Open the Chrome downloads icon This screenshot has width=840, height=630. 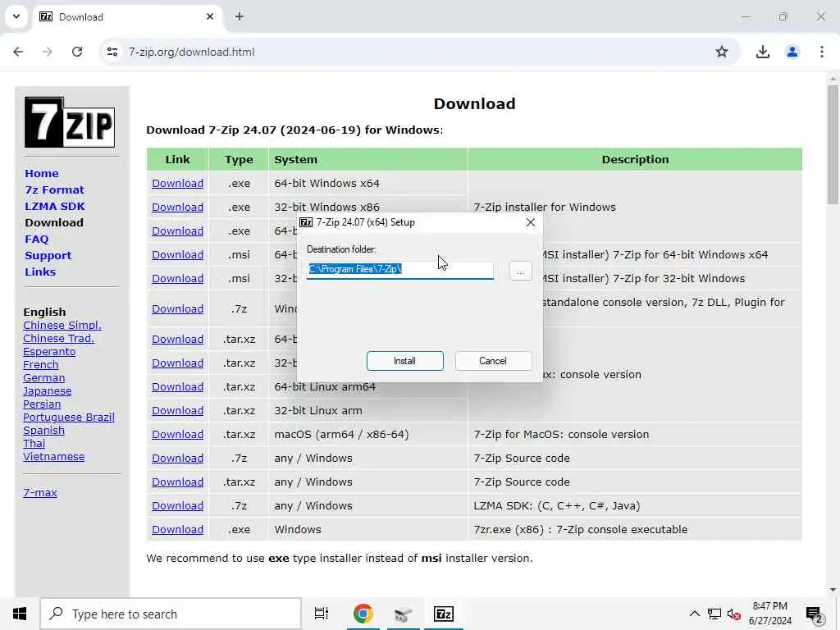click(762, 52)
